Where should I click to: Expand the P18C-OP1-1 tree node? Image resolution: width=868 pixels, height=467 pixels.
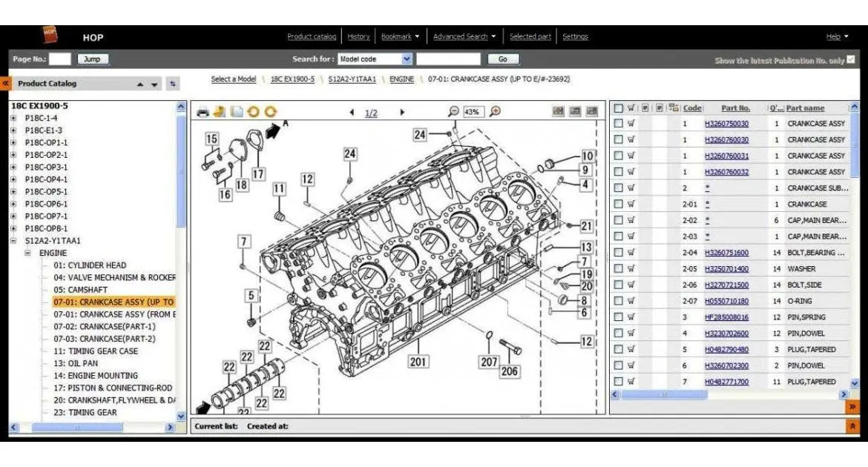[x=13, y=143]
